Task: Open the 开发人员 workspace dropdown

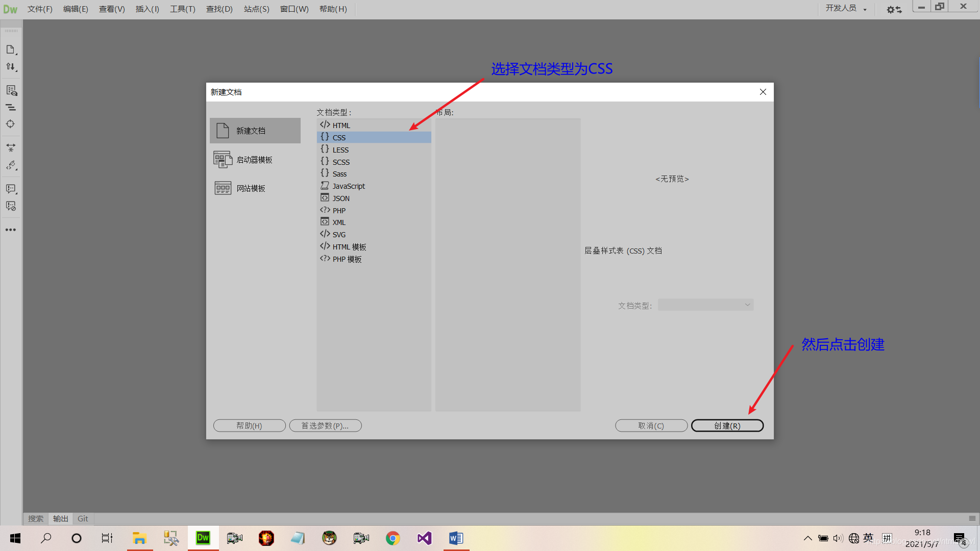Action: click(x=846, y=9)
